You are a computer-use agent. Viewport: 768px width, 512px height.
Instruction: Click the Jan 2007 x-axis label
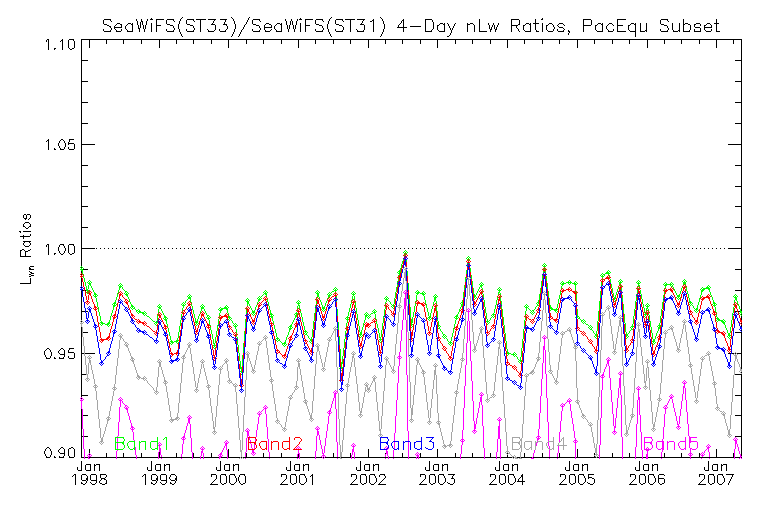pos(716,473)
